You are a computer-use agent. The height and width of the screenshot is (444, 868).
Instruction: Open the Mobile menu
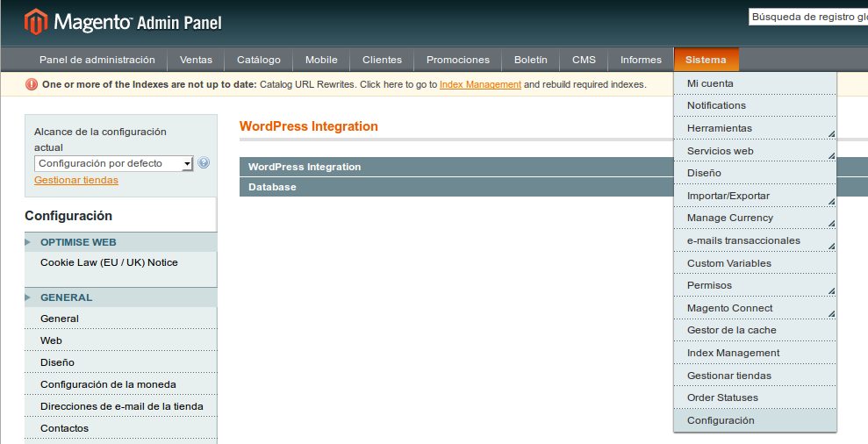[x=321, y=60]
